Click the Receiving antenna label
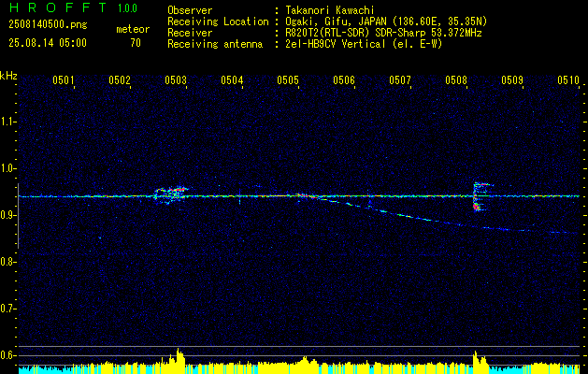Viewport: 588px width, 374px height. [215, 44]
